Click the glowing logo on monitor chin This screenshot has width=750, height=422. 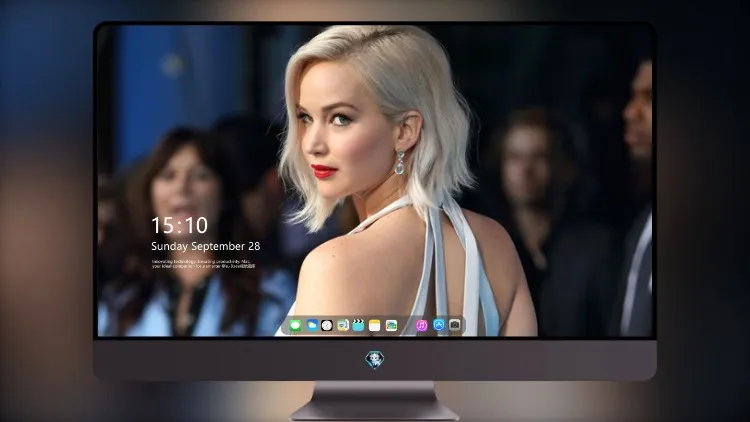[x=375, y=360]
